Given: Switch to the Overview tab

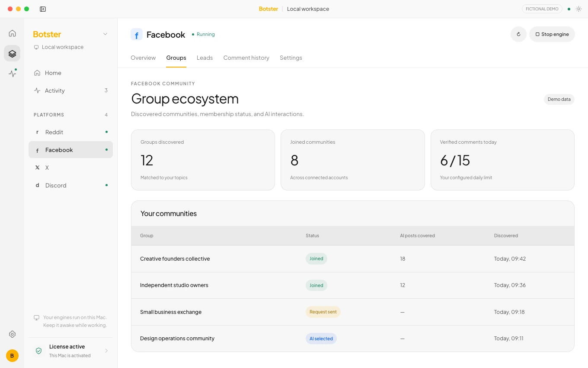Looking at the screenshot, I should coord(143,58).
